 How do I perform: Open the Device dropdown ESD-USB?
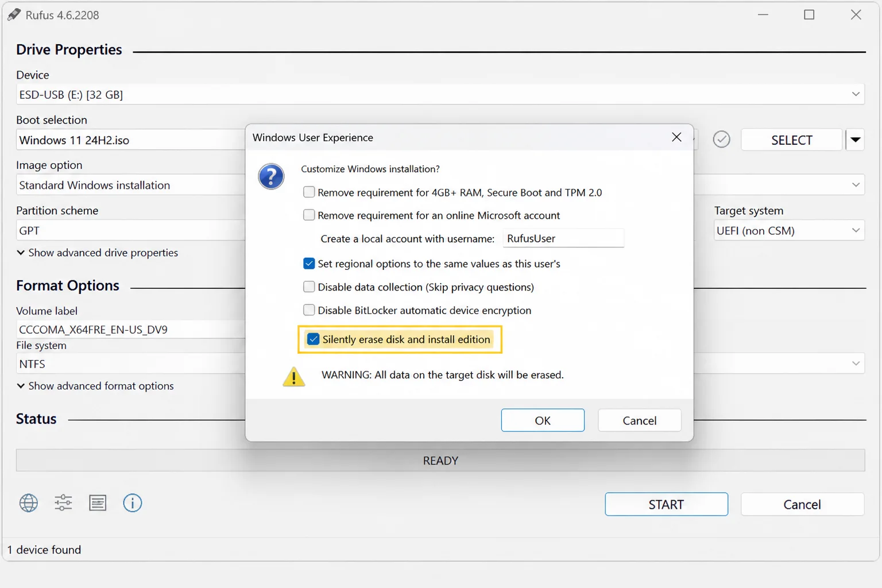pos(440,94)
